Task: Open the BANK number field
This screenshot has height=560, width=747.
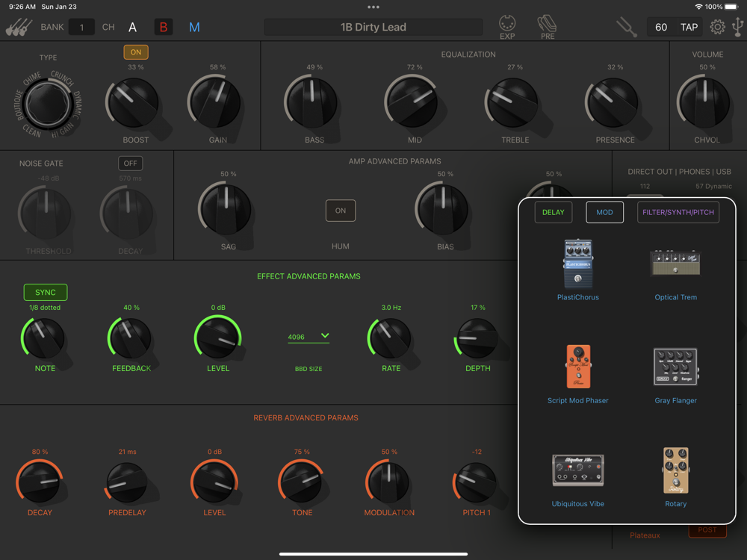Action: [x=81, y=27]
